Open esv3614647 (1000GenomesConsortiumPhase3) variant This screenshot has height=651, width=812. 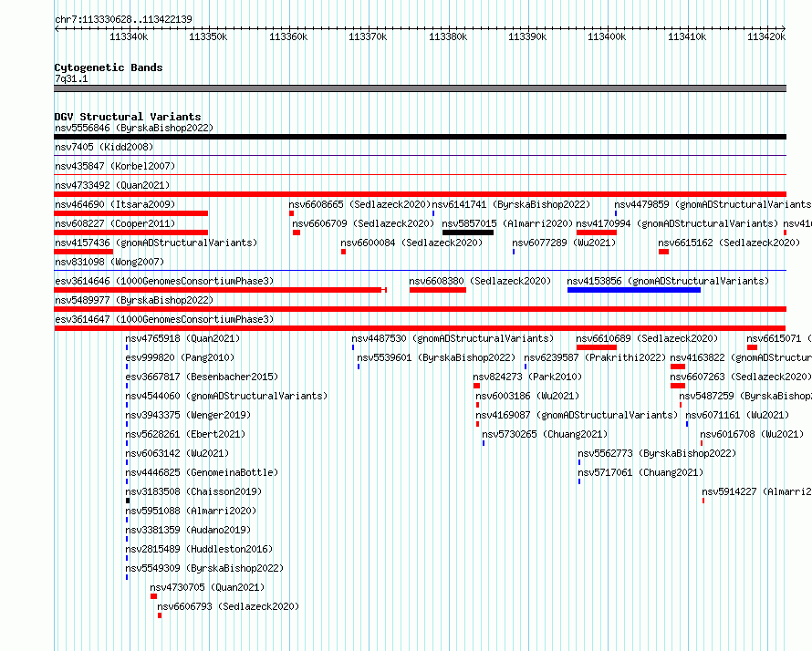click(x=164, y=319)
